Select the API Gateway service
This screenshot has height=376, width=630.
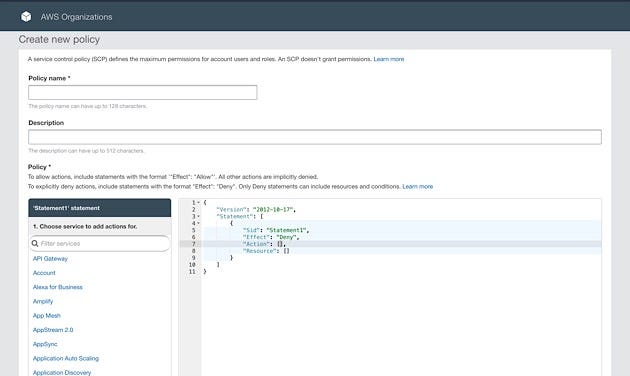50,259
